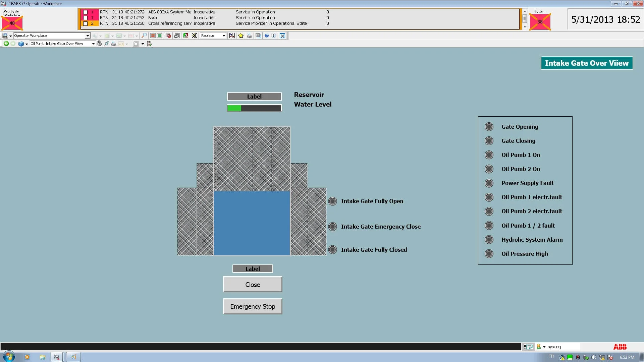Click the pin icon in navigation bar
The height and width of the screenshot is (362, 644).
pyautogui.click(x=107, y=44)
